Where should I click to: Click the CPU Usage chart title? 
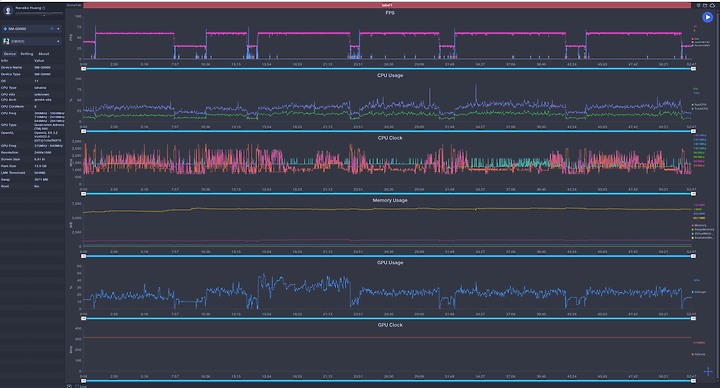390,75
